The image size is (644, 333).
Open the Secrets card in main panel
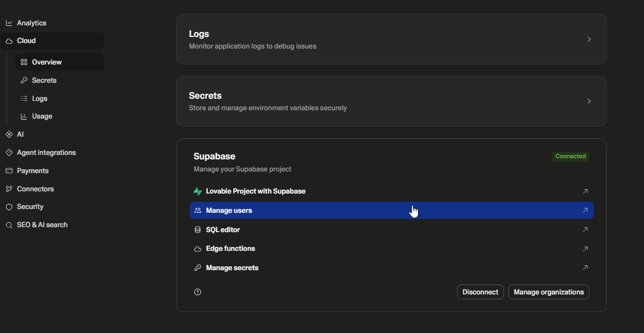pyautogui.click(x=391, y=101)
